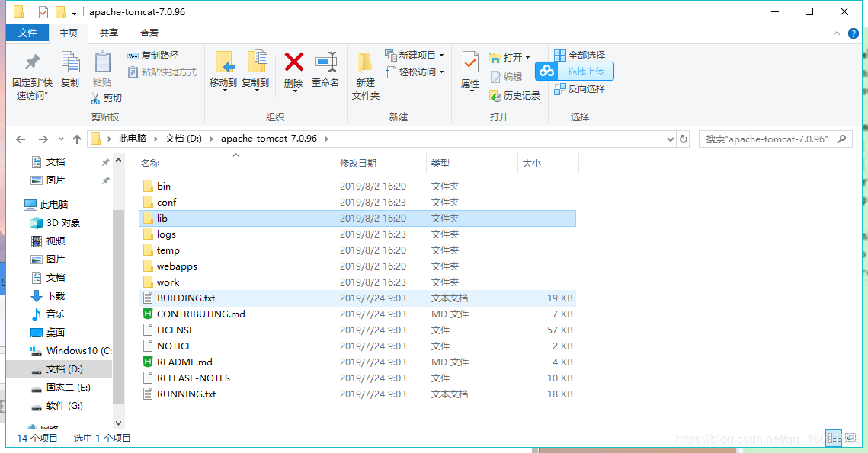Image resolution: width=868 pixels, height=453 pixels.
Task: Select 3D 对象 in navigation pane
Action: click(56, 223)
